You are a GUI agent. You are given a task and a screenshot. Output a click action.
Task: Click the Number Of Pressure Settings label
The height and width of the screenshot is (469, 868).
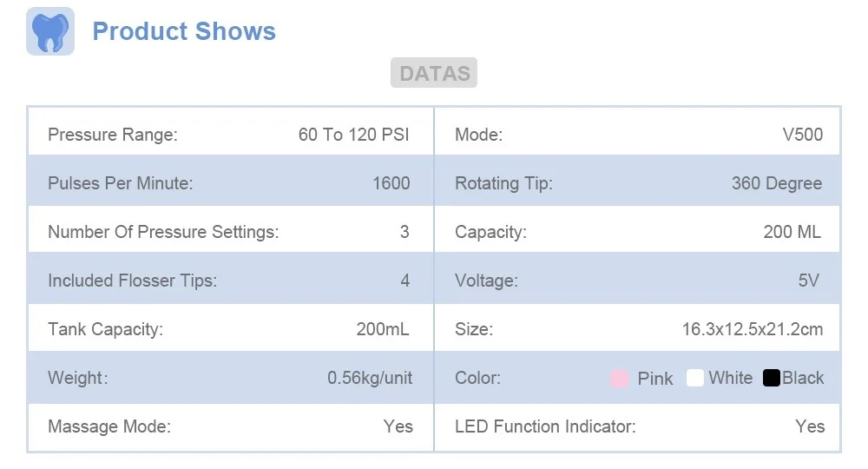click(x=163, y=232)
